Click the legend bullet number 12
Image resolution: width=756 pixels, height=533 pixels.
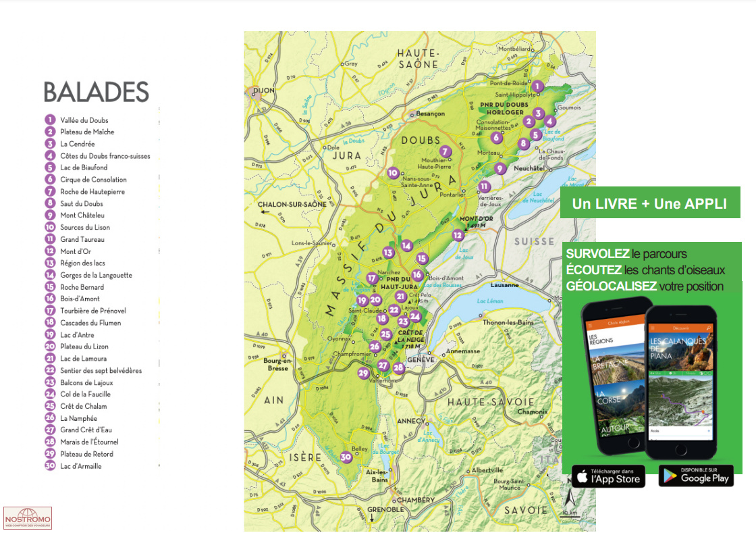[x=50, y=251]
